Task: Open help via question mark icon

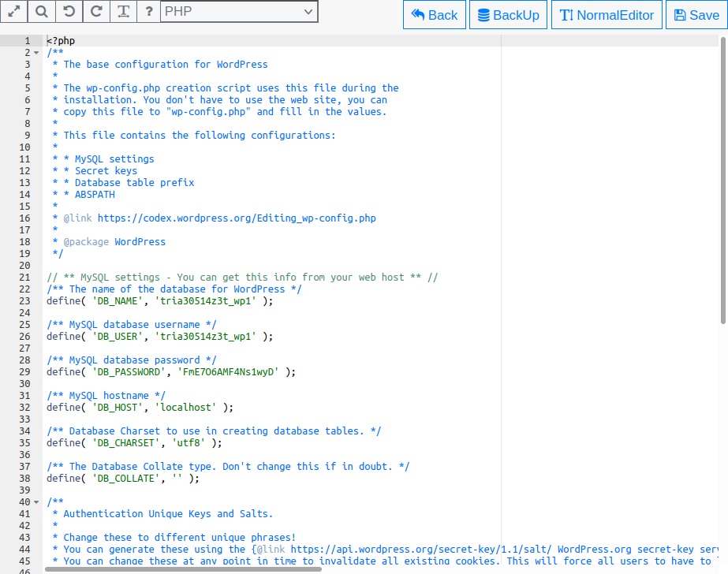Action: pos(149,12)
